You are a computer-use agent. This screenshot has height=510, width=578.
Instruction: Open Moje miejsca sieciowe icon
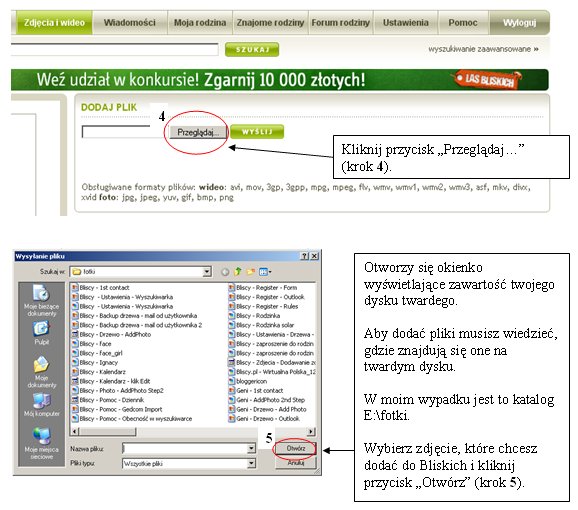pyautogui.click(x=41, y=443)
